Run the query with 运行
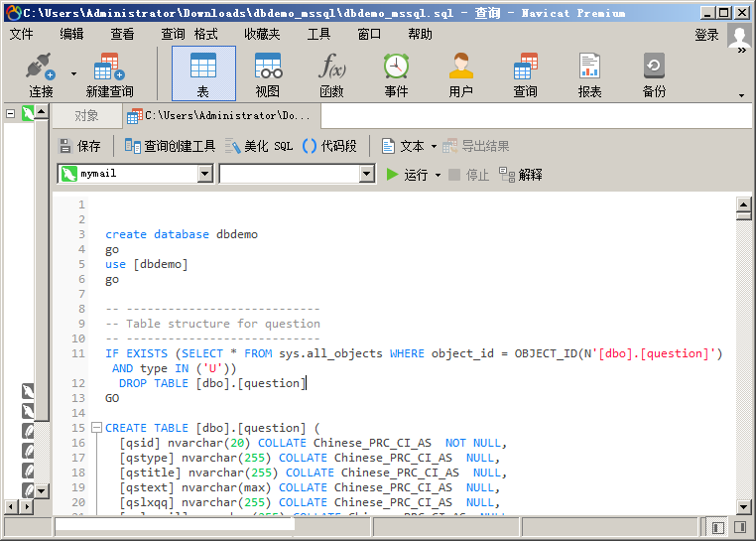 point(407,175)
